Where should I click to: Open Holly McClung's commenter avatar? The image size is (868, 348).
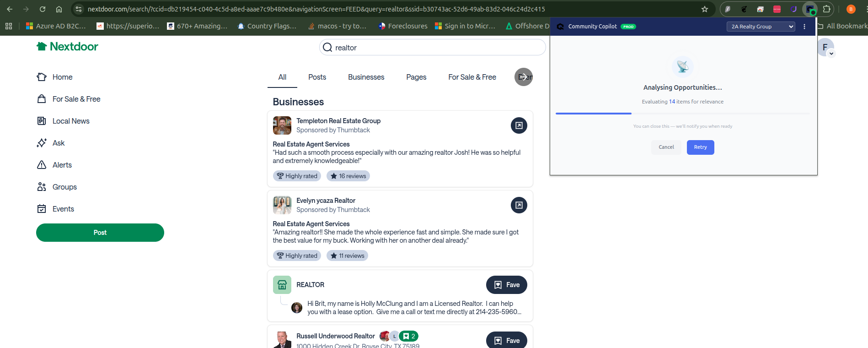click(x=297, y=308)
